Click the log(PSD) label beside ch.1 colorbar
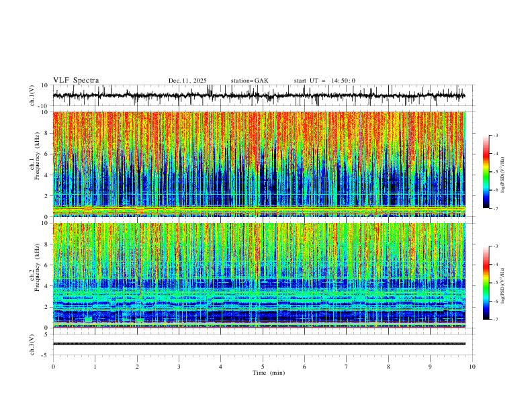 [503, 175]
